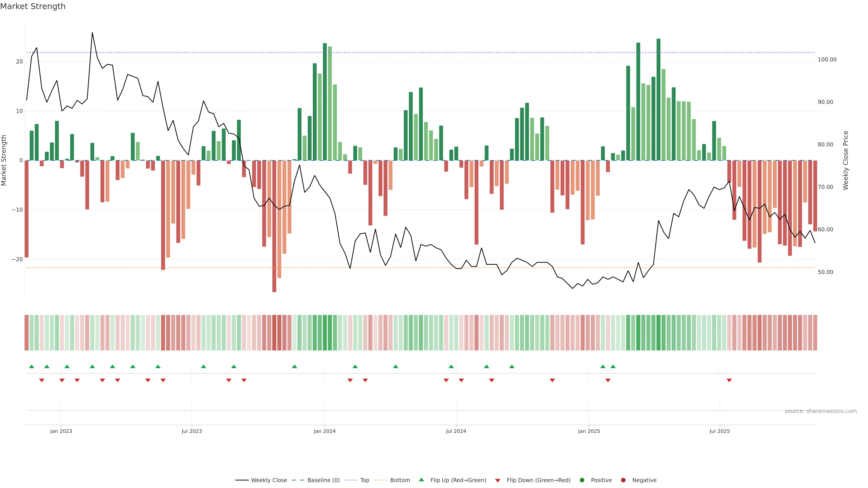
Task: Click the last green flip-up triangle after Jan 2025
Action: point(613,366)
